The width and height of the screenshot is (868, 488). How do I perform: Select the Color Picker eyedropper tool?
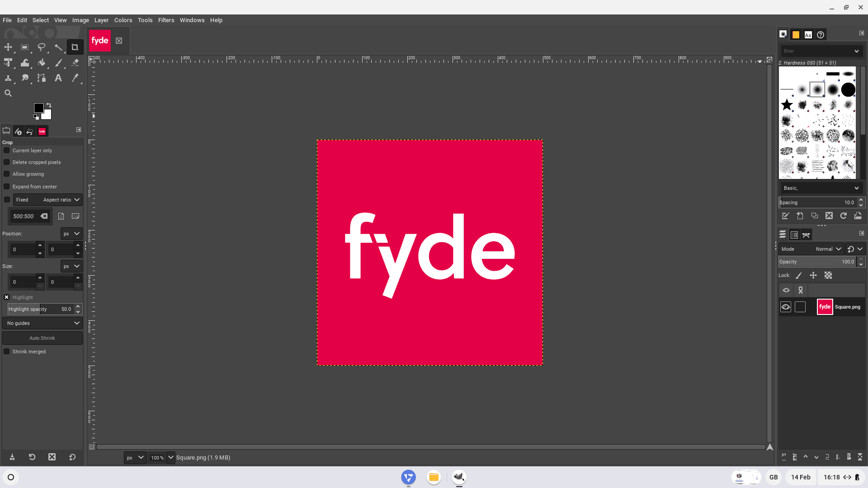click(x=75, y=78)
